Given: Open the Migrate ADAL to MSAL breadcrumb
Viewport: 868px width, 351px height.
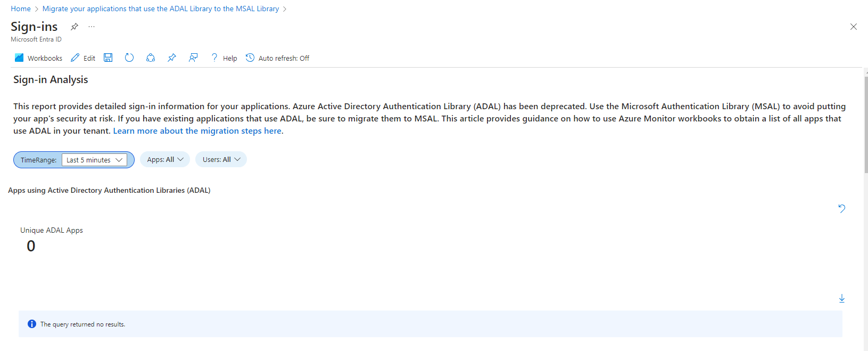Looking at the screenshot, I should click(161, 9).
